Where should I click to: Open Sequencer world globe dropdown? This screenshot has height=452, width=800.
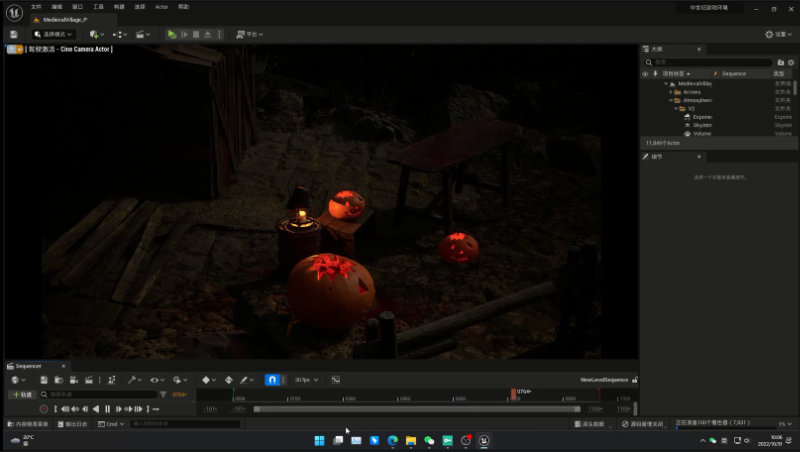point(18,380)
